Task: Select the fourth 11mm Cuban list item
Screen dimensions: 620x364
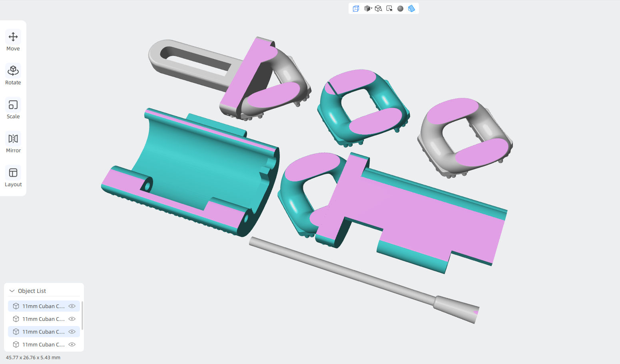Action: click(44, 344)
